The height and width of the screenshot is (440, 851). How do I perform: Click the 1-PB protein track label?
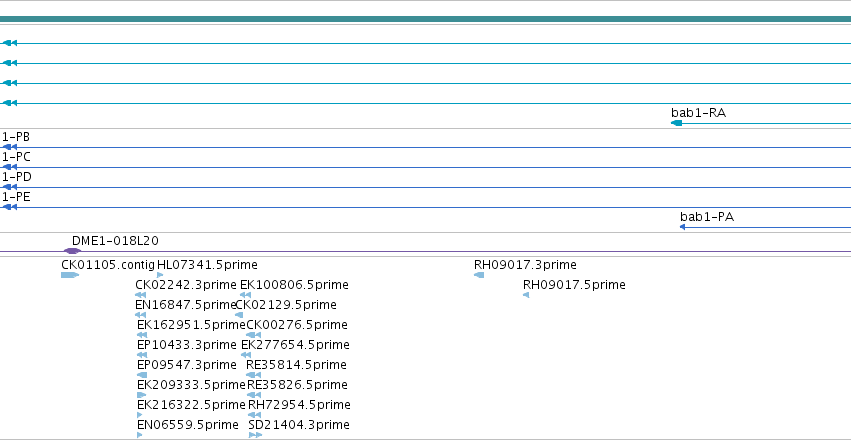click(x=16, y=137)
